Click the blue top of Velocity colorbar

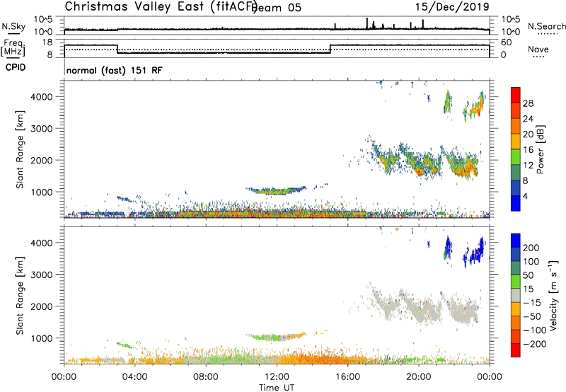[x=516, y=241]
